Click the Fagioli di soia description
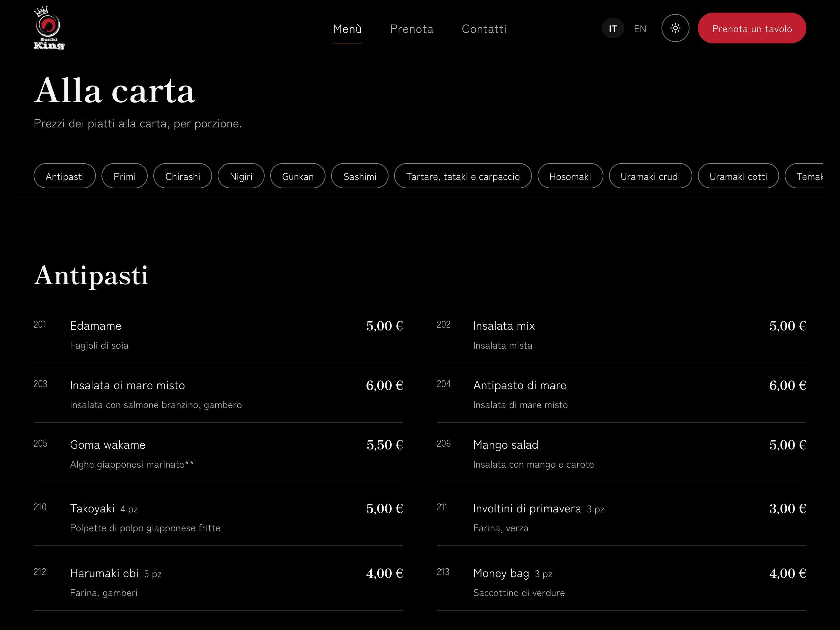Image resolution: width=840 pixels, height=630 pixels. point(99,345)
